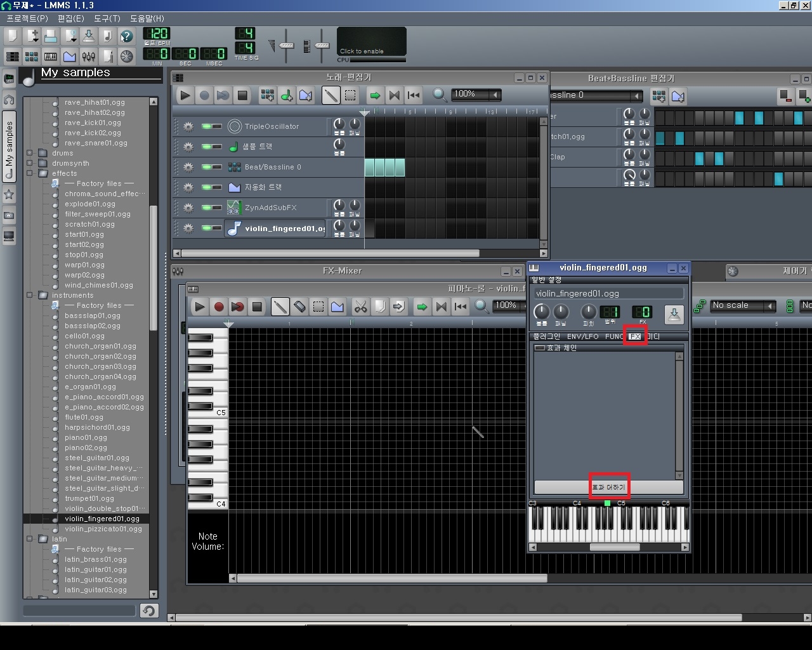Switch to the ENV/LFO tab
This screenshot has height=650, width=812.
click(582, 336)
